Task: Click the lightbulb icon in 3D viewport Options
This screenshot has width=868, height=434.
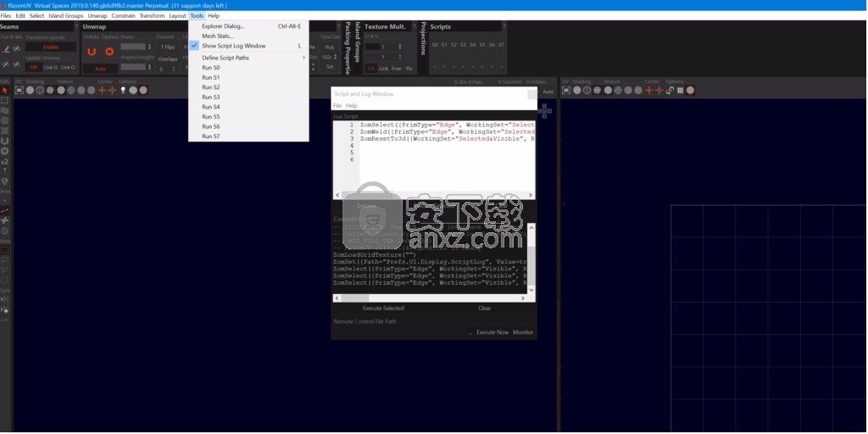Action: point(123,90)
